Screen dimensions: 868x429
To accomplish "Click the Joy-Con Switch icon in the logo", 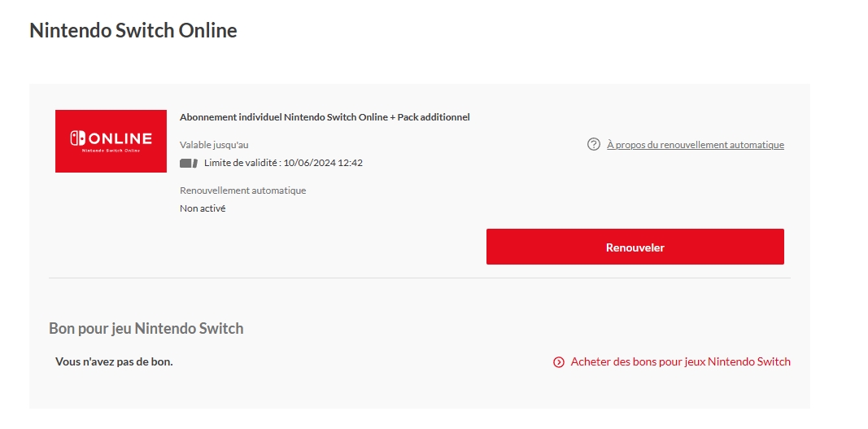I will [76, 138].
